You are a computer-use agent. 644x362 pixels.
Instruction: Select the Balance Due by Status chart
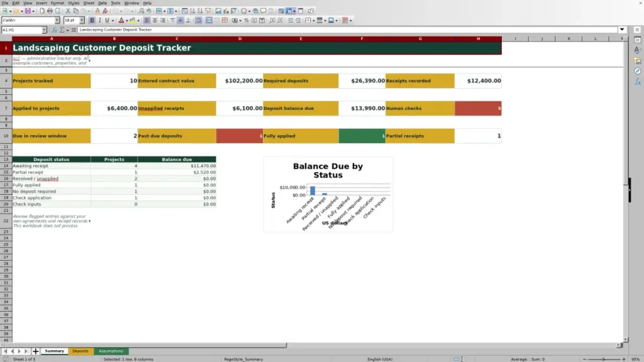tap(328, 194)
